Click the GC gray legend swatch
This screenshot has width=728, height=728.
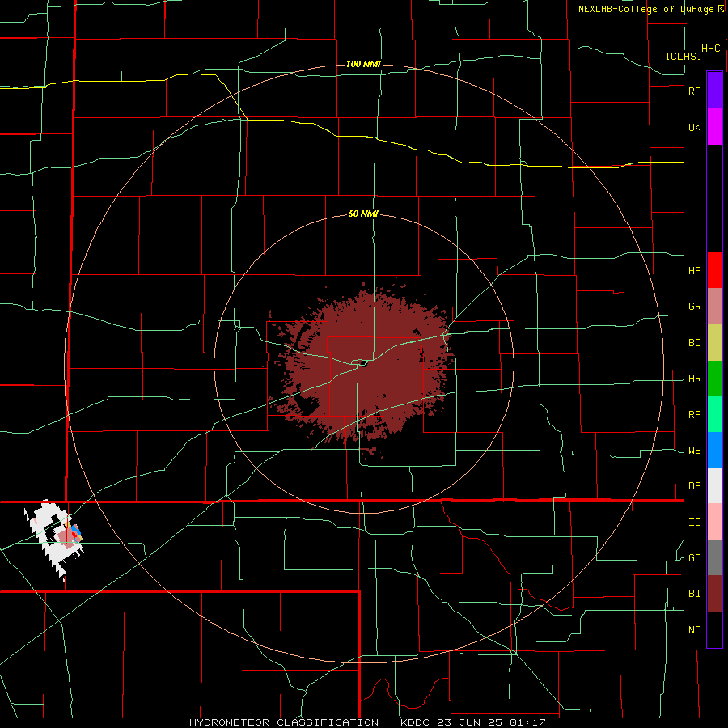tap(714, 557)
